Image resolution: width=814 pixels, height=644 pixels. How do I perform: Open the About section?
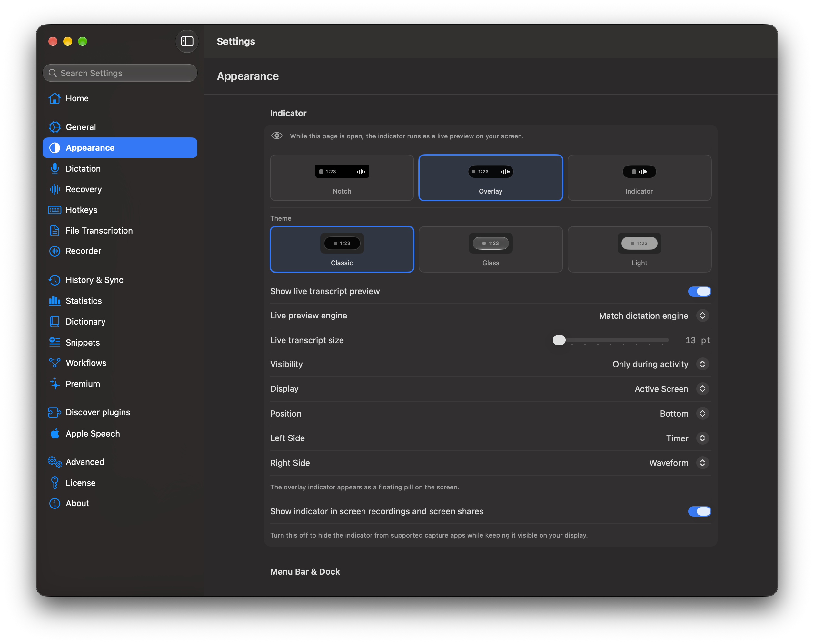[x=120, y=503]
